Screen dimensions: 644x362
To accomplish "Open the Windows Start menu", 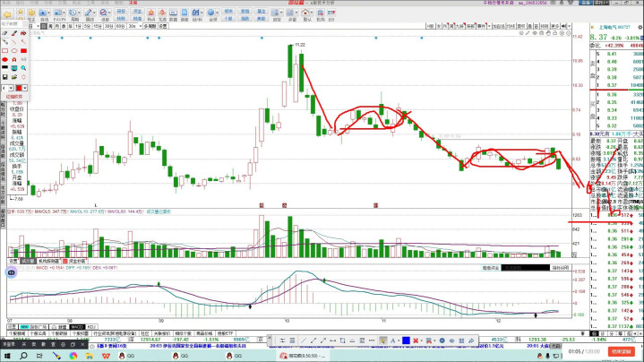I will (7, 356).
